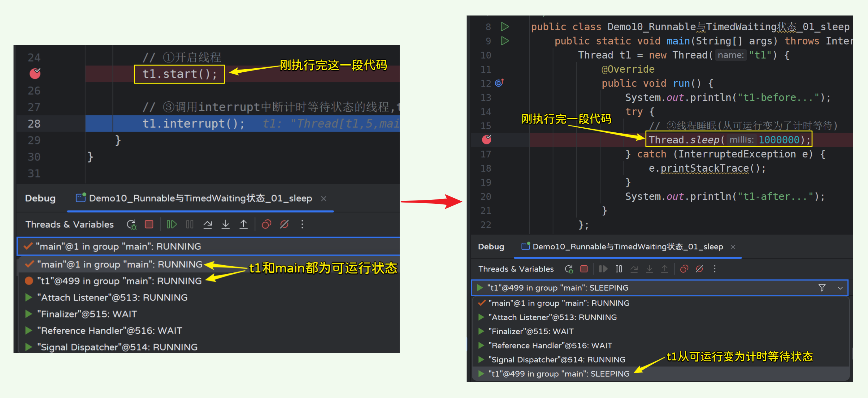Screen dimensions: 868x398
Task: Click Step Into icon in left debug toolbar
Action: tap(225, 224)
